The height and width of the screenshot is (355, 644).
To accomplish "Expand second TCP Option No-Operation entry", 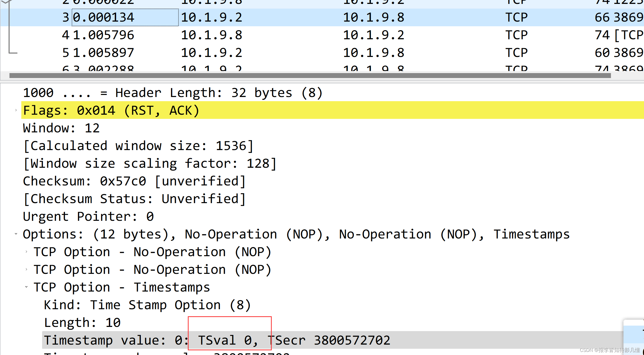I will 26,269.
